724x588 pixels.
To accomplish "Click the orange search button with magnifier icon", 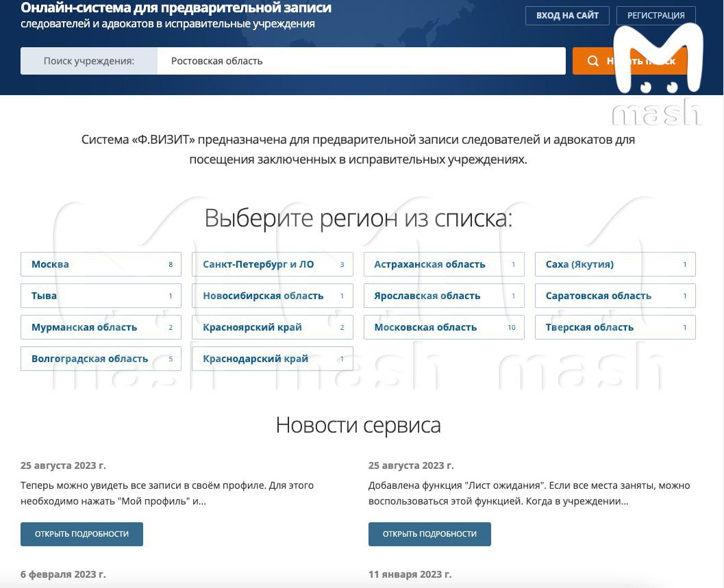I will tap(629, 61).
